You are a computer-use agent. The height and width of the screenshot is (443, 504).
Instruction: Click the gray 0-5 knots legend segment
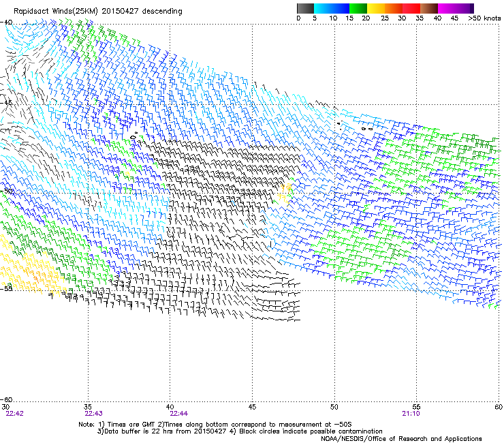305,8
